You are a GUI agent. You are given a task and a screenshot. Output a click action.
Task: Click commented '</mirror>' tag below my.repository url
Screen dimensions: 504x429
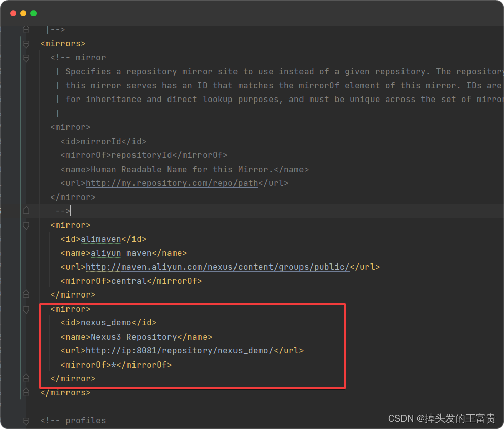pos(73,197)
